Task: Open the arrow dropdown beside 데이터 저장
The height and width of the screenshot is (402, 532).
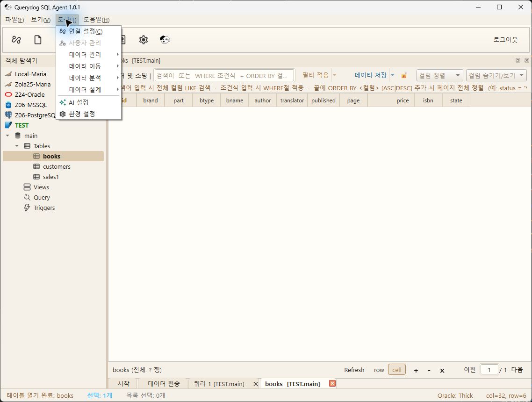Action: (x=393, y=75)
